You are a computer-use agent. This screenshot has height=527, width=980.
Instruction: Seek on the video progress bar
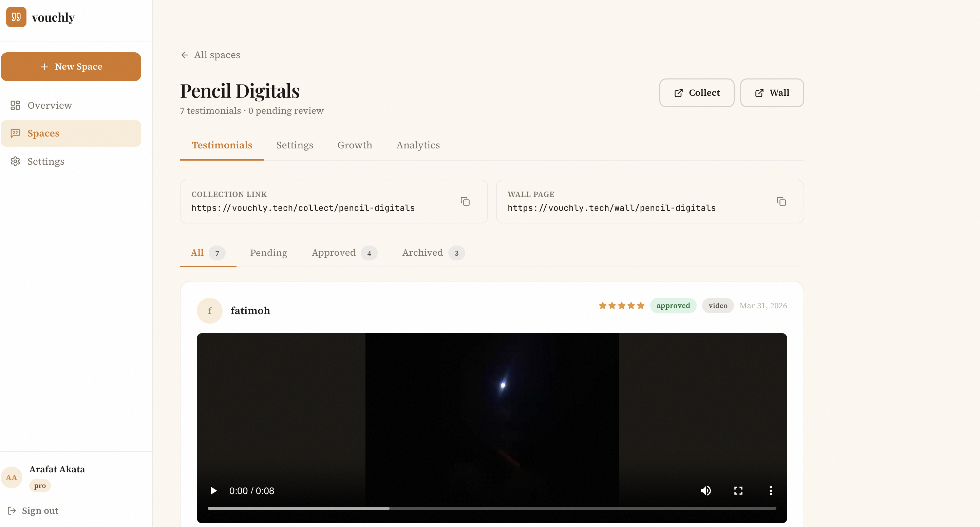(x=491, y=508)
